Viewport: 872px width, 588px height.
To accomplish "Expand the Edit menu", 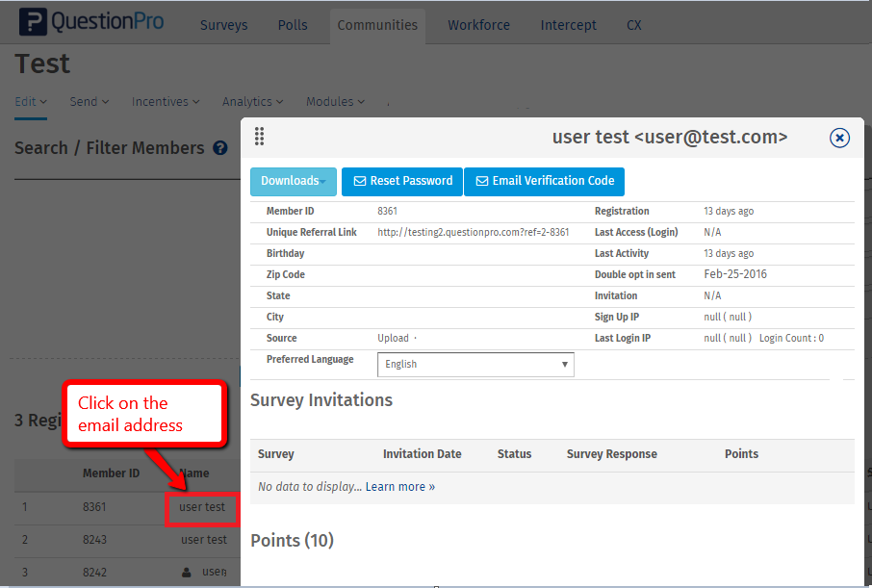I will (x=31, y=102).
